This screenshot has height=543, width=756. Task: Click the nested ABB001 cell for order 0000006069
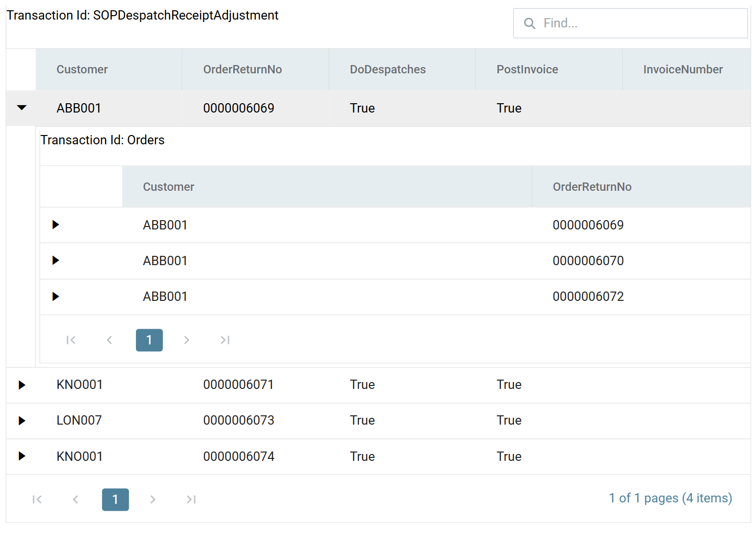pos(327,225)
